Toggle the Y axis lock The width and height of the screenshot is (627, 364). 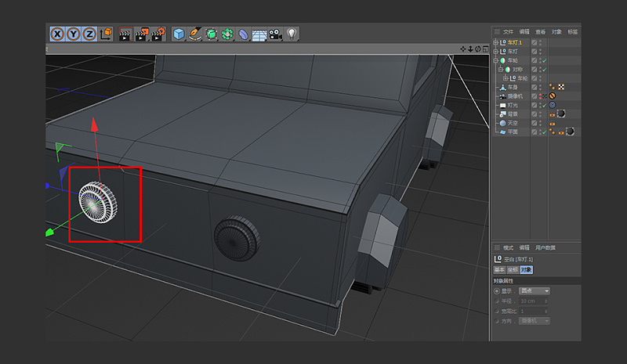[74, 34]
